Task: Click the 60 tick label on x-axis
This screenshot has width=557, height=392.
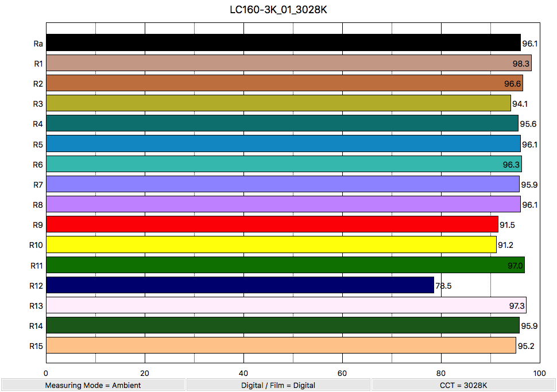Action: click(x=343, y=374)
